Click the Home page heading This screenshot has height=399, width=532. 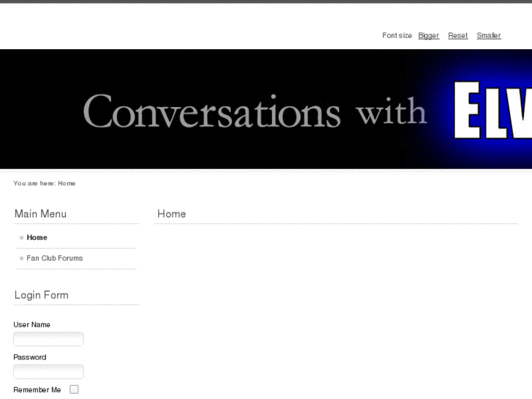172,214
